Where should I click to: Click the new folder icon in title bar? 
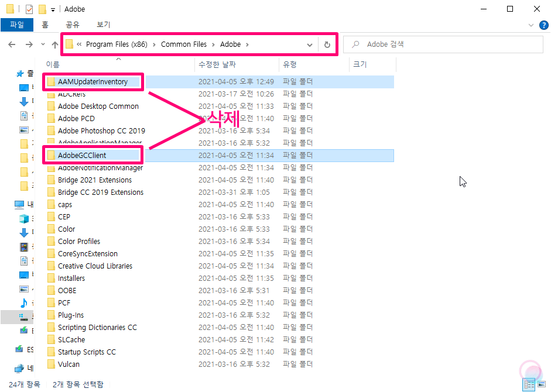click(x=43, y=9)
